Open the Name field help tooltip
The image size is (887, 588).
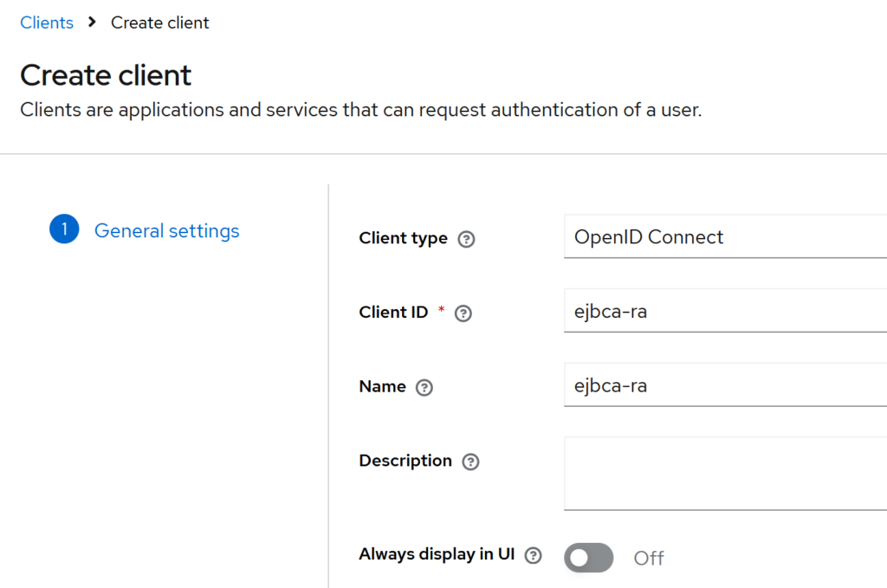(x=424, y=387)
